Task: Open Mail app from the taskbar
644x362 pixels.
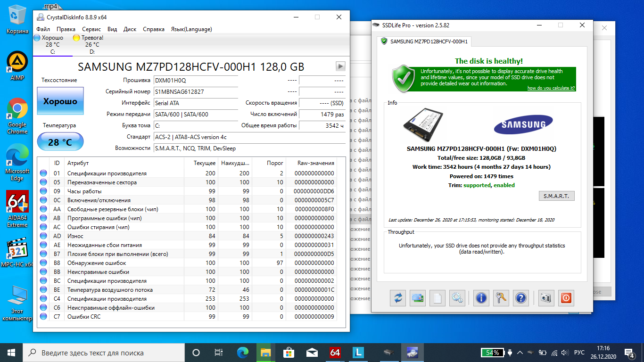Action: pos(312,353)
